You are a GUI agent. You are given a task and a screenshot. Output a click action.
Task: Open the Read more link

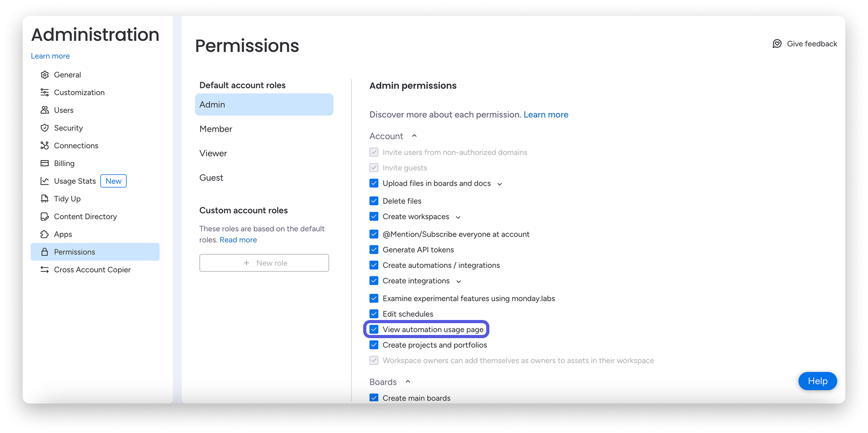pos(238,240)
